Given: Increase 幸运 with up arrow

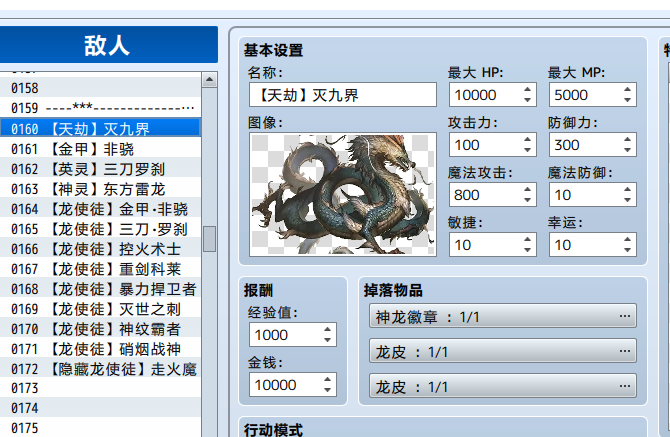Looking at the screenshot, I should [x=627, y=239].
